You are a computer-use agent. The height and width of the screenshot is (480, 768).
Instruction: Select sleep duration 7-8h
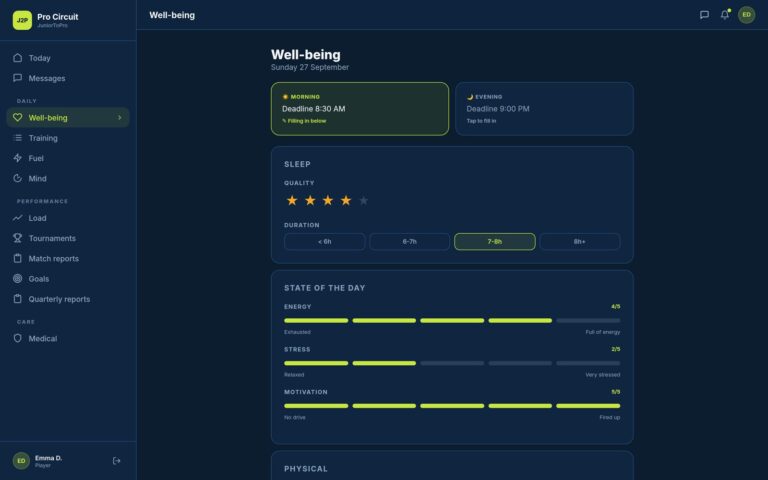(x=495, y=241)
